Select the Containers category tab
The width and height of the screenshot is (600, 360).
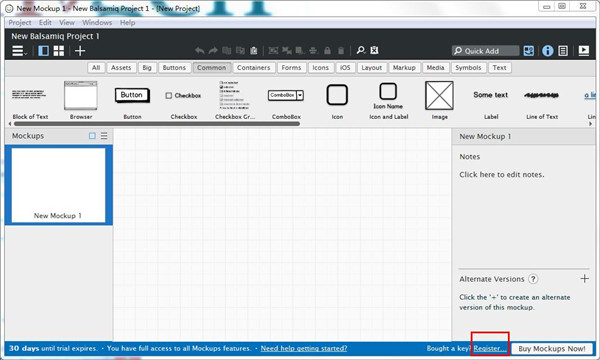(253, 68)
